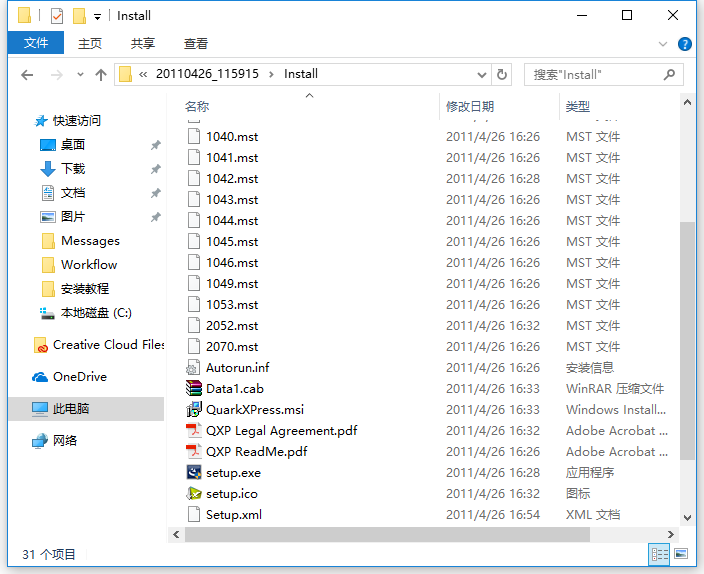Click the folder icon in the address bar
Screen dimensions: 704x574
[126, 74]
